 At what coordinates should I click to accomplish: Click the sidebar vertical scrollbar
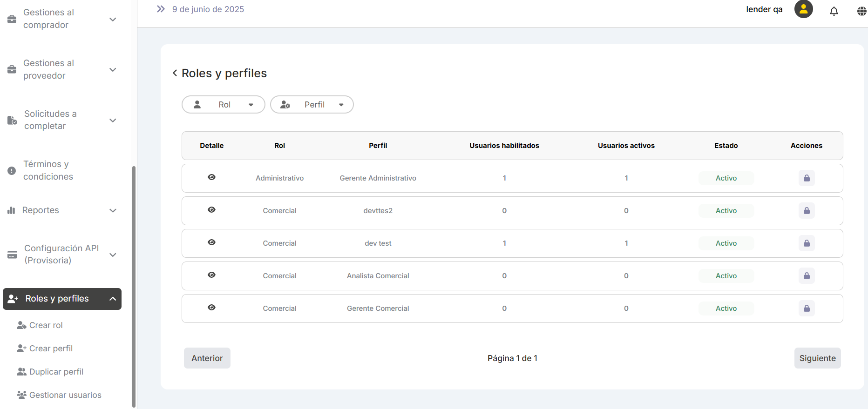(134, 279)
